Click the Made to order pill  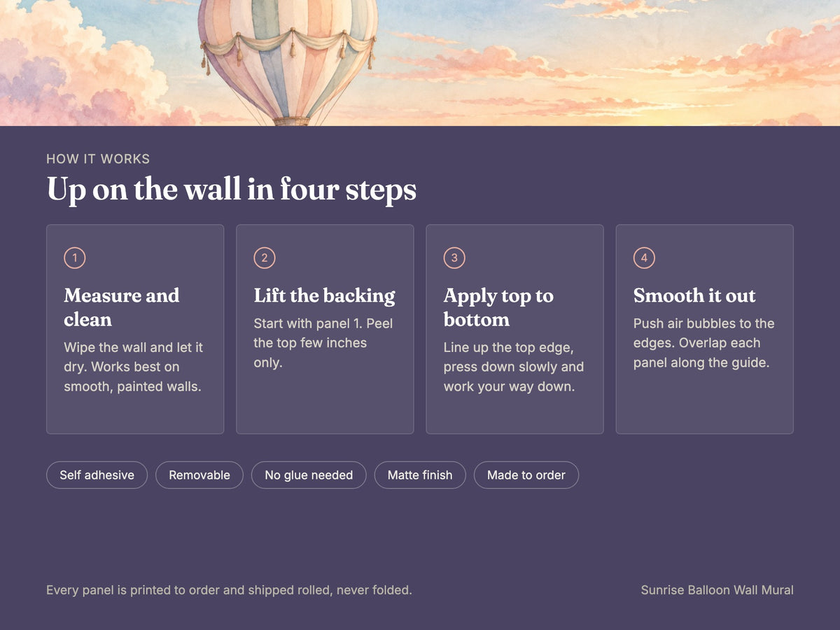click(x=526, y=475)
